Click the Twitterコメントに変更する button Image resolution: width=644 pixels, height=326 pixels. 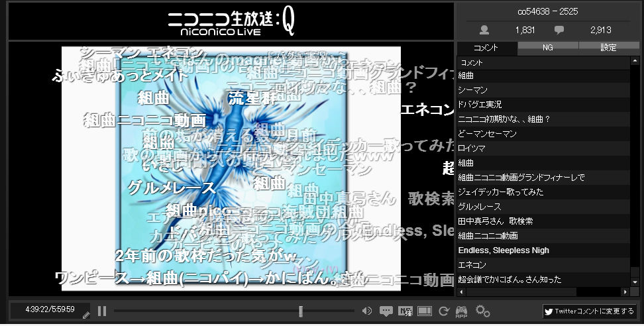590,311
